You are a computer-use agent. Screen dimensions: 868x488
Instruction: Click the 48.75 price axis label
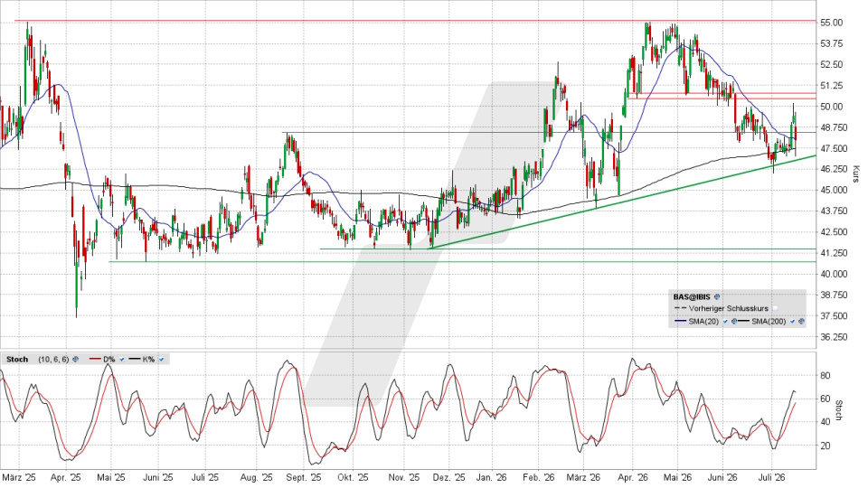832,127
